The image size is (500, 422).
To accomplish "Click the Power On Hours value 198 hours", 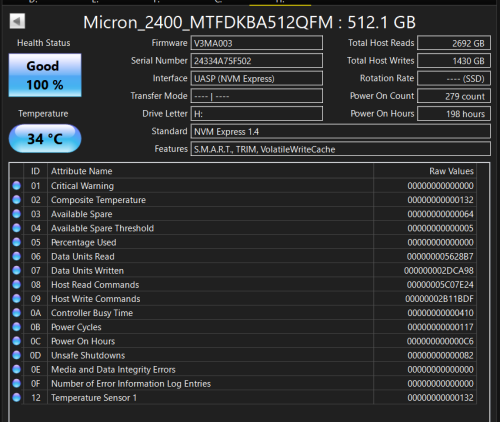I will tap(454, 114).
